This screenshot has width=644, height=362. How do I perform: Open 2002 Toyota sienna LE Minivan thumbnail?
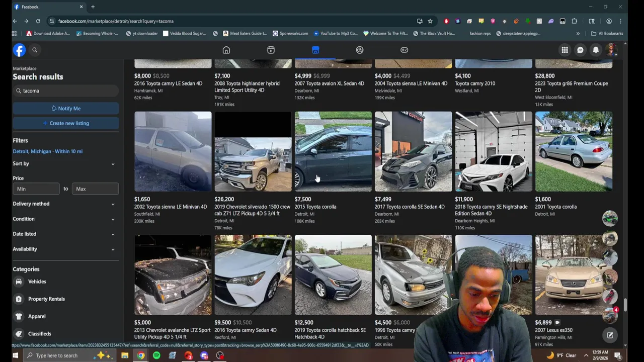[x=173, y=151]
